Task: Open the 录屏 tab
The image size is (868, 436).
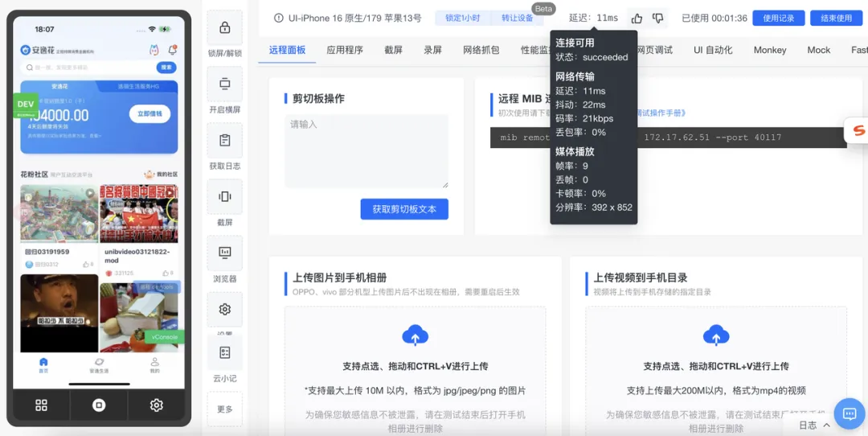Action: [x=433, y=50]
